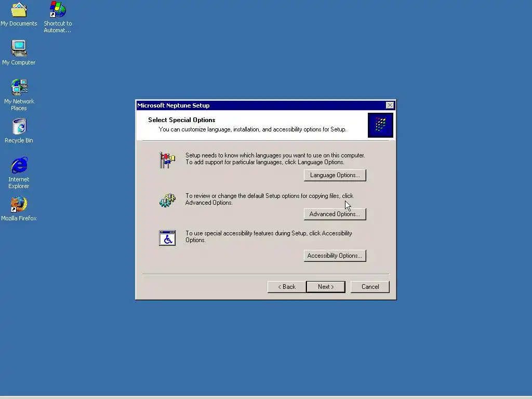The height and width of the screenshot is (399, 532).
Task: Click the Select Special Options heading
Action: click(181, 120)
